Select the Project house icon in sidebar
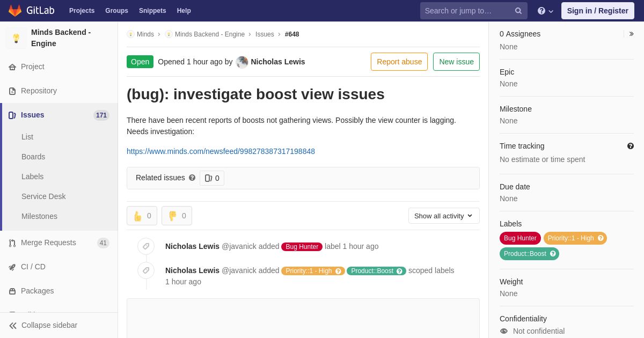This screenshot has width=644, height=338. (x=12, y=67)
